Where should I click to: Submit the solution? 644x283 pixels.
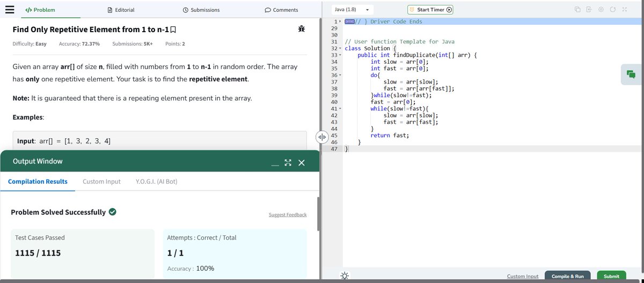611,276
